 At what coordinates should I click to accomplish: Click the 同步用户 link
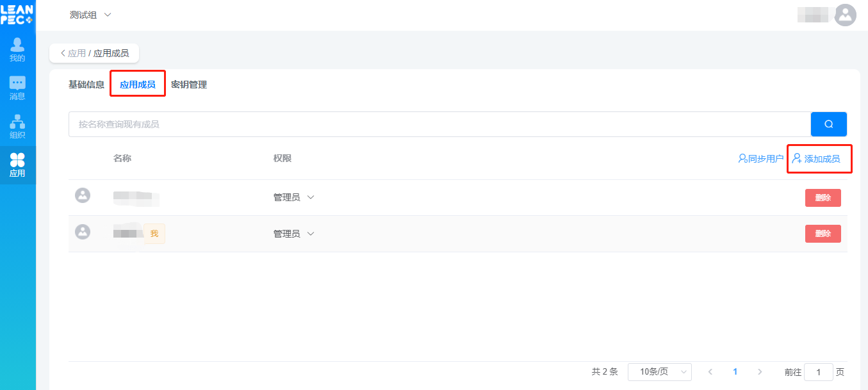pyautogui.click(x=760, y=158)
